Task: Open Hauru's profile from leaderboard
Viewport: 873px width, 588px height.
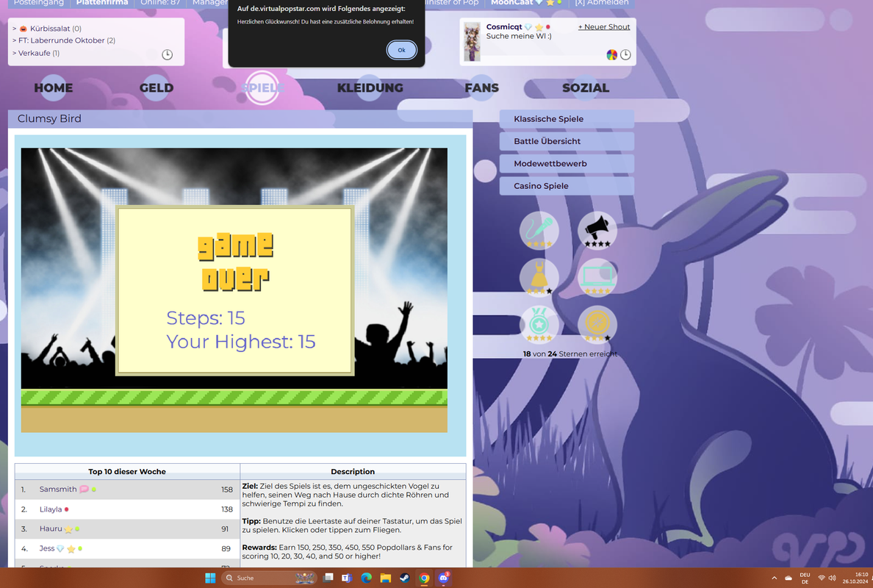Action: [x=51, y=528]
